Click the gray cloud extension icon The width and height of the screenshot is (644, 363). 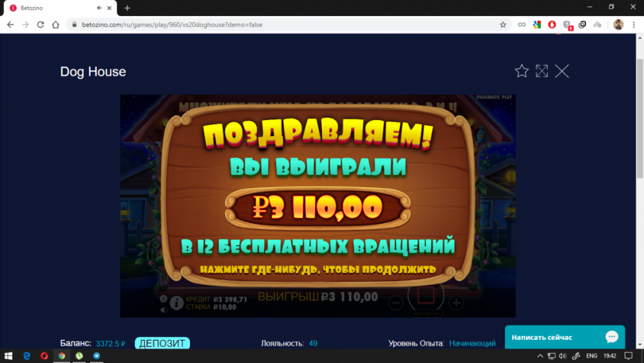point(598,25)
